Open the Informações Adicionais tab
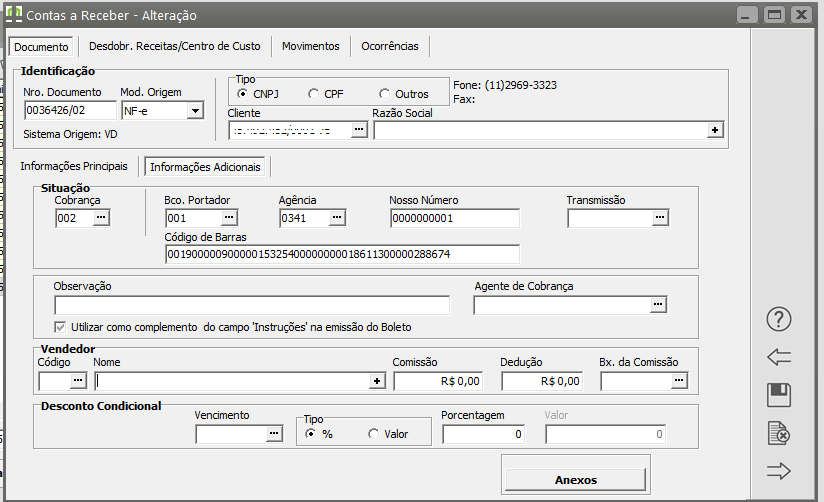The height and width of the screenshot is (502, 824). [x=205, y=166]
